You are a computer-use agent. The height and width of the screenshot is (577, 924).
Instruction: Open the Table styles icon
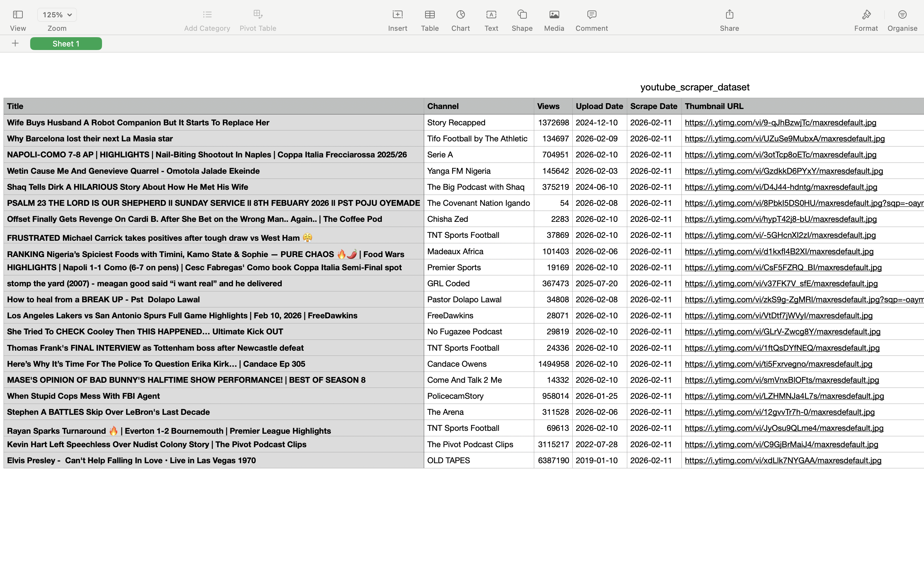430,15
